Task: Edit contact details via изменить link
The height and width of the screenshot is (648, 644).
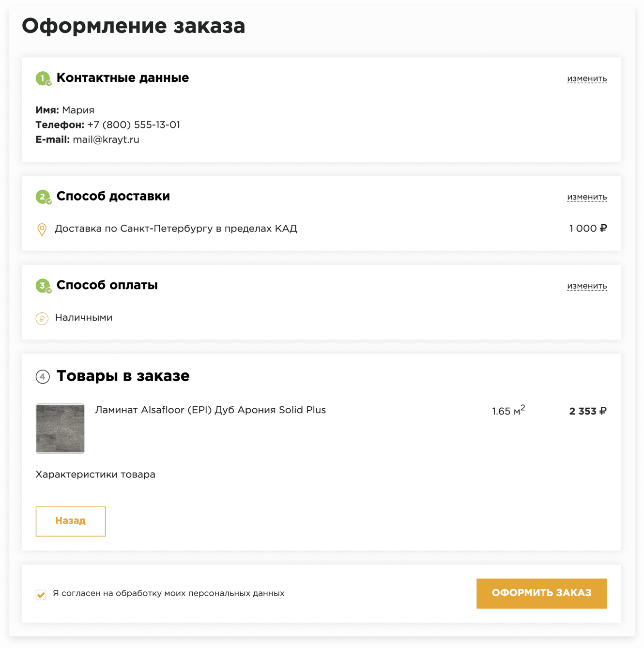Action: tap(587, 78)
